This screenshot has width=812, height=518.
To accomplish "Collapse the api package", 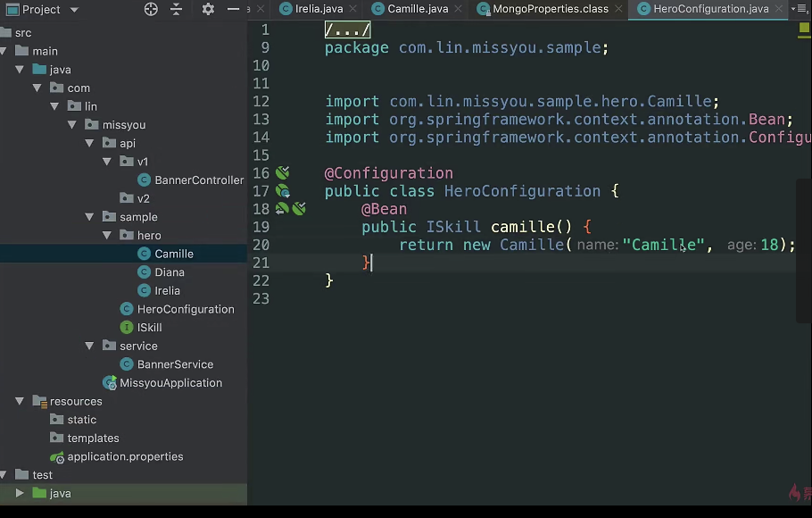I will tap(89, 143).
